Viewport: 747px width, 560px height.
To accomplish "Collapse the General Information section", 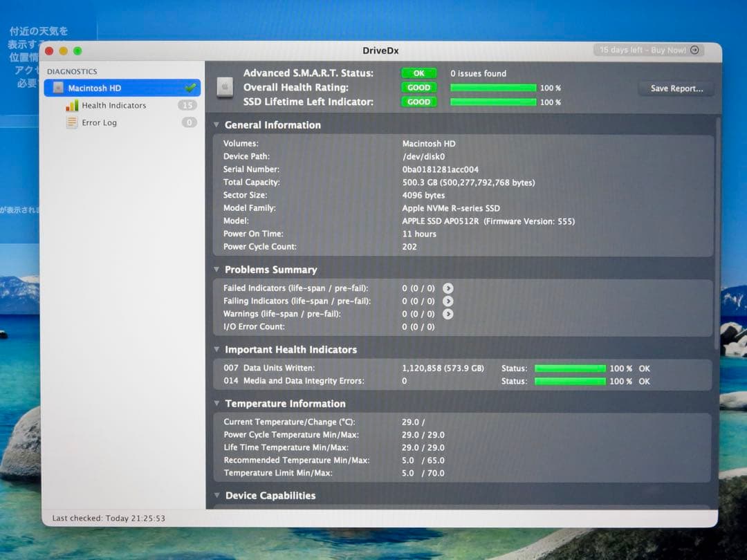I will [216, 125].
